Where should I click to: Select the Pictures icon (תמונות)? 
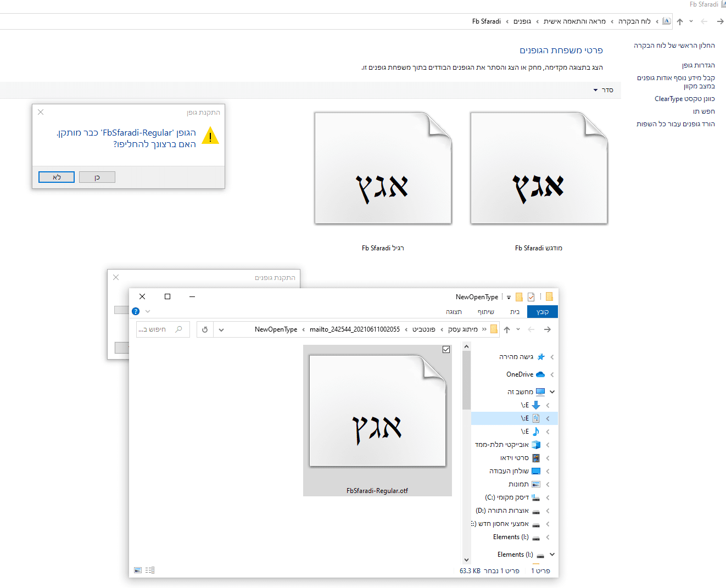tap(536, 484)
